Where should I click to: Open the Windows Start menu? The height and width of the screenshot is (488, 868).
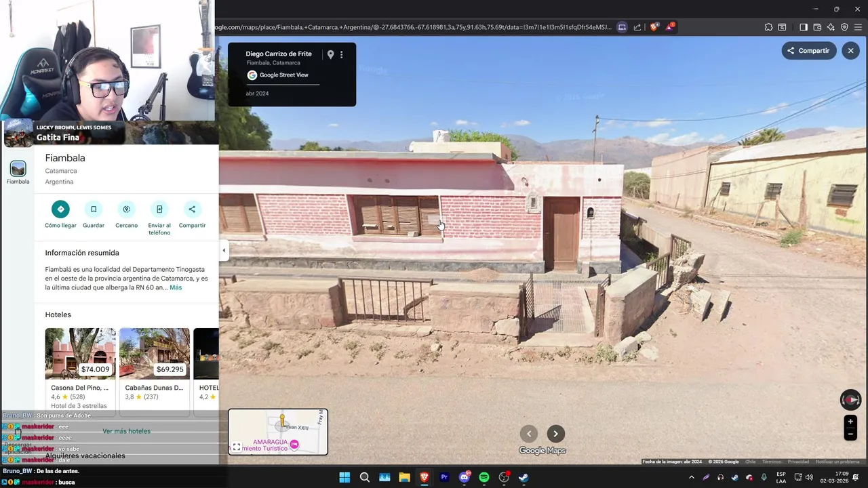[x=344, y=477]
